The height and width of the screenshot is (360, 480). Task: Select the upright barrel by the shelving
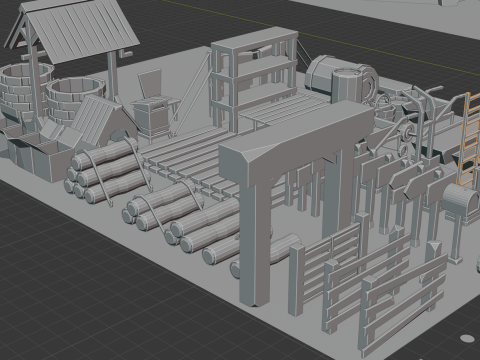coord(347,86)
